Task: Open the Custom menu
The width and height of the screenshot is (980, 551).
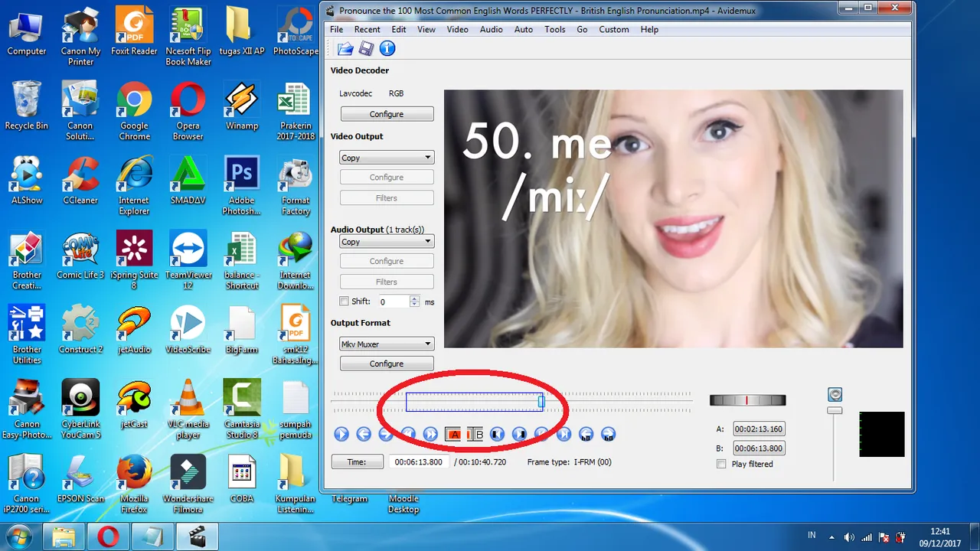Action: pyautogui.click(x=614, y=29)
